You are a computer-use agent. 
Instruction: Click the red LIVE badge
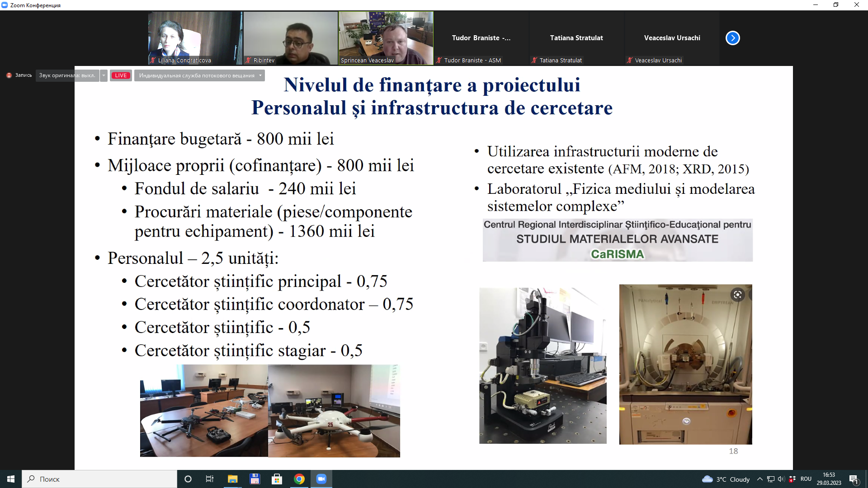pos(121,75)
